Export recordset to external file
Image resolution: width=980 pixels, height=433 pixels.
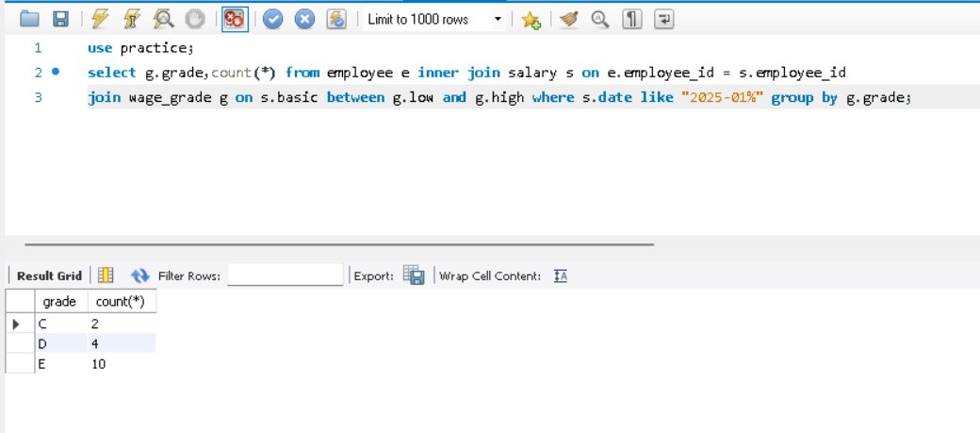[413, 275]
